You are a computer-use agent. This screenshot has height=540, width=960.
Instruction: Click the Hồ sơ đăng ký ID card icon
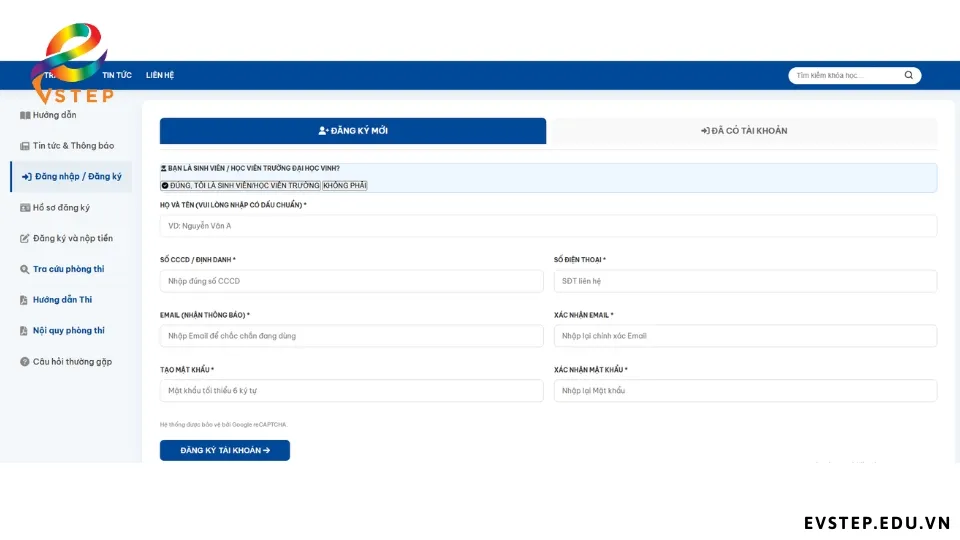[x=25, y=208]
